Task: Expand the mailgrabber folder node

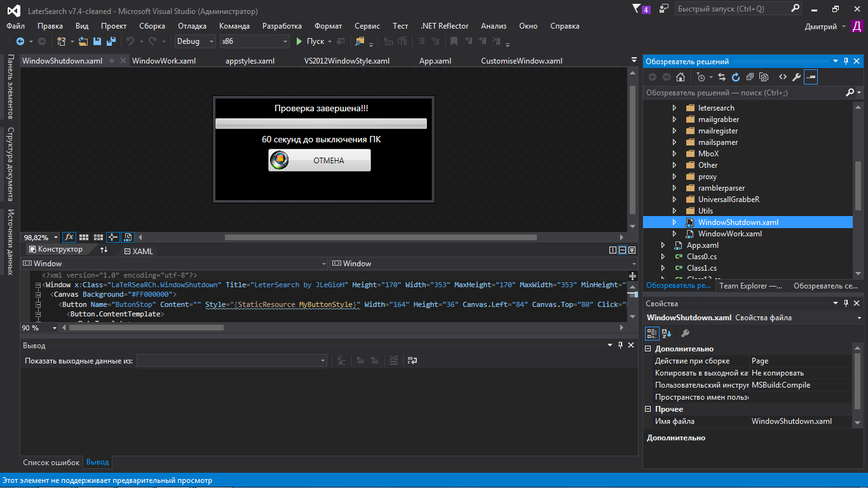Action: coord(675,119)
